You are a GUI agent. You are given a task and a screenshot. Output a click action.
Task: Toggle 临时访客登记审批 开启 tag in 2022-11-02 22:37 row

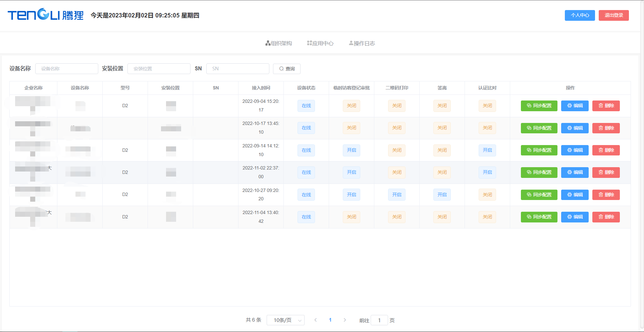coord(352,172)
